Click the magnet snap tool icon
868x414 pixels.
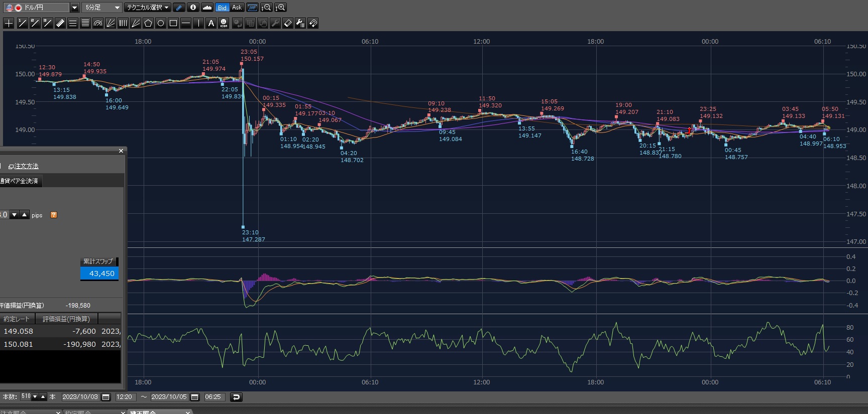click(313, 23)
